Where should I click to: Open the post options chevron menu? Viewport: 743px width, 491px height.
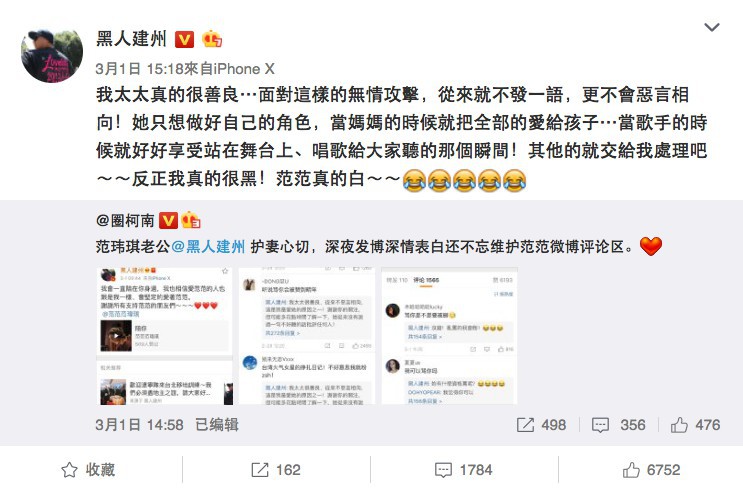[712, 27]
